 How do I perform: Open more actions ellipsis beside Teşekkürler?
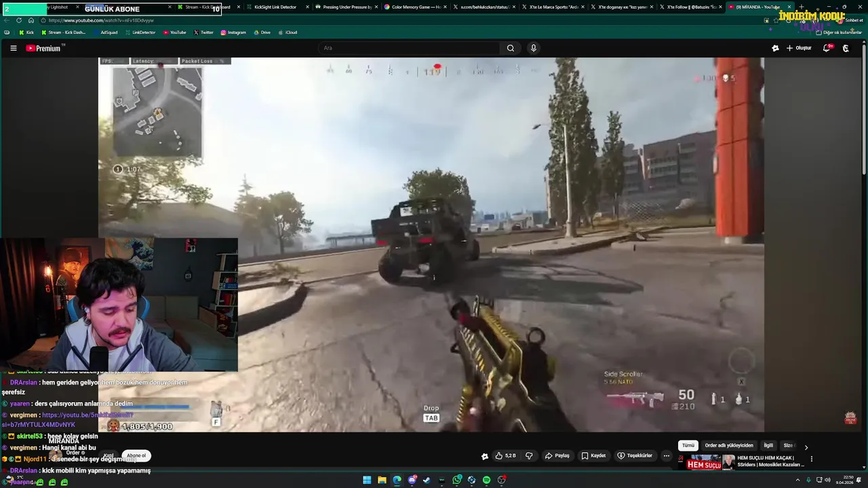coord(667,455)
